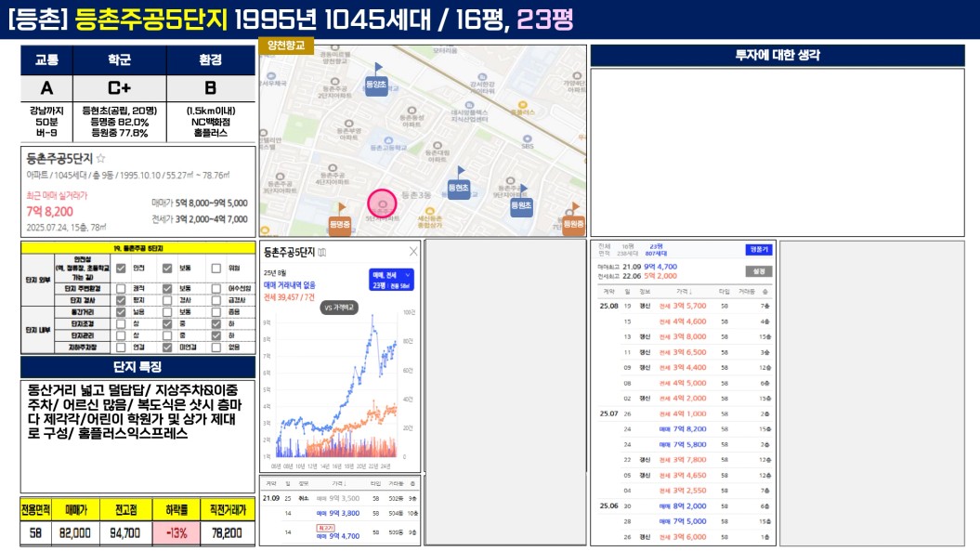The width and height of the screenshot is (980, 551).
Task: Click the 등촌주공 4단지아파트 map pin
Action: pyautogui.click(x=333, y=167)
